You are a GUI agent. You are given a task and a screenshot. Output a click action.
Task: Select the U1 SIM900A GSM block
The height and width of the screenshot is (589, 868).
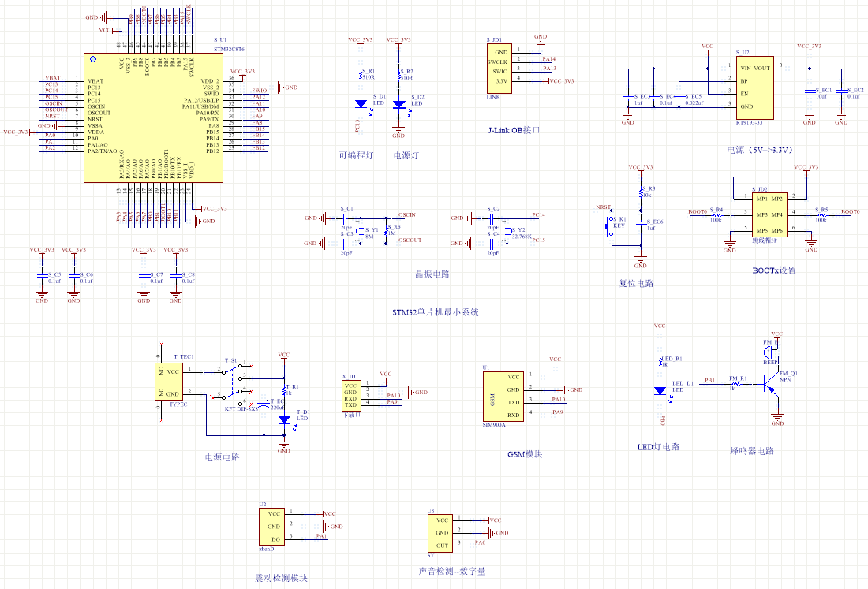(x=503, y=397)
